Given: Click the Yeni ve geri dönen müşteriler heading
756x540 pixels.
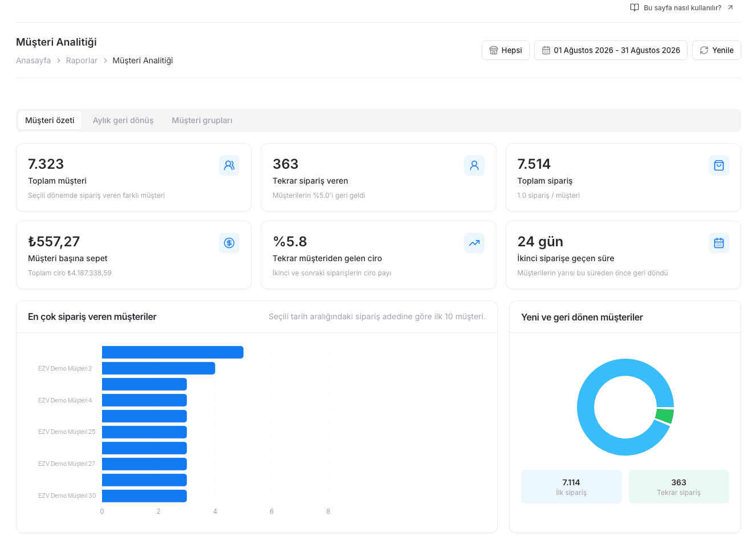Looking at the screenshot, I should pyautogui.click(x=582, y=317).
